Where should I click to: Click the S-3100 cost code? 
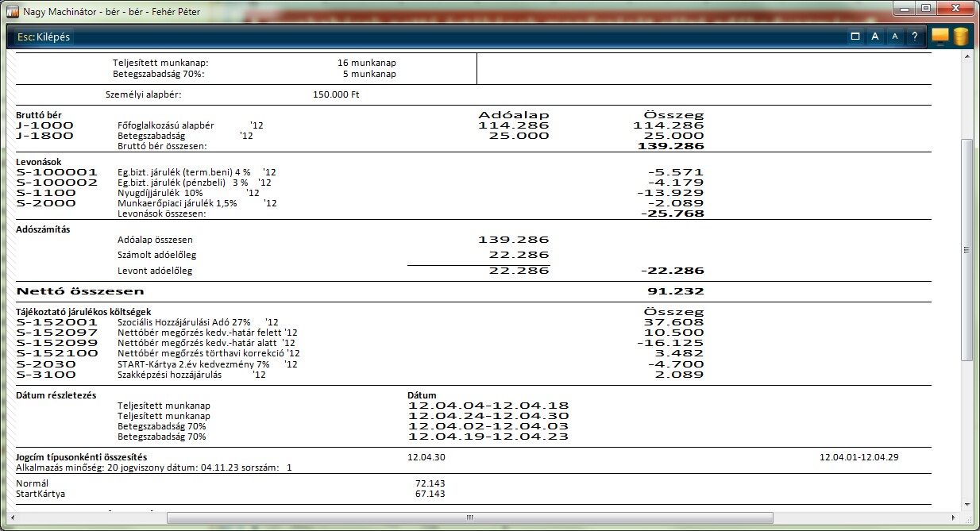(45, 375)
